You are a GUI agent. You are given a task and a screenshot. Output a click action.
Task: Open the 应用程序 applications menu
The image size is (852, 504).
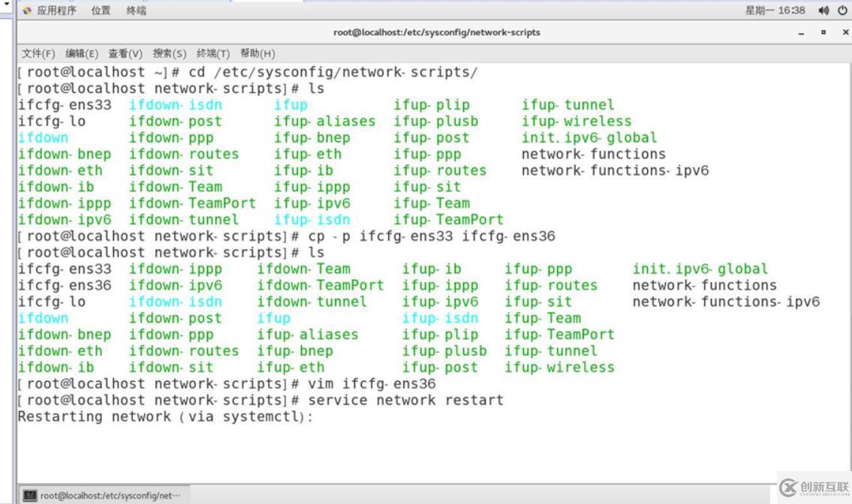point(56,10)
